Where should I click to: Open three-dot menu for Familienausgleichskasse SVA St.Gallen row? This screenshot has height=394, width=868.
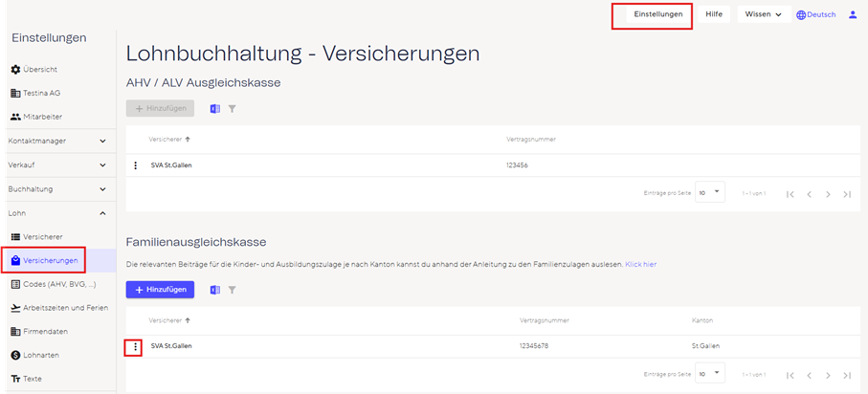[x=136, y=346]
